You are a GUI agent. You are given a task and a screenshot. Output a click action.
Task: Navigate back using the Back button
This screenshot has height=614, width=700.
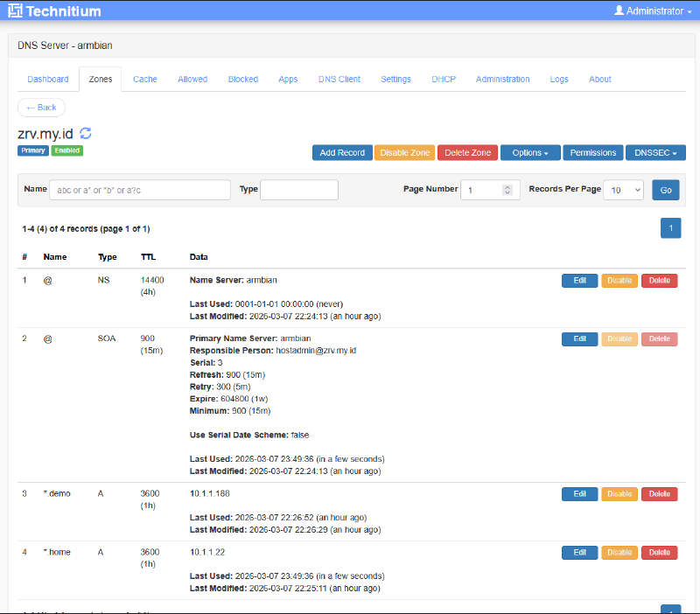(x=41, y=107)
